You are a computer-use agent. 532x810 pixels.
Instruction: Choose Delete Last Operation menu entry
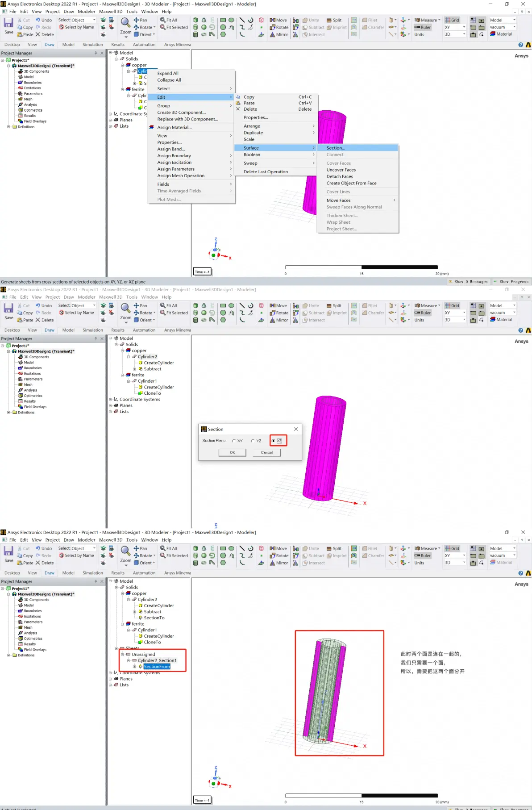point(275,171)
